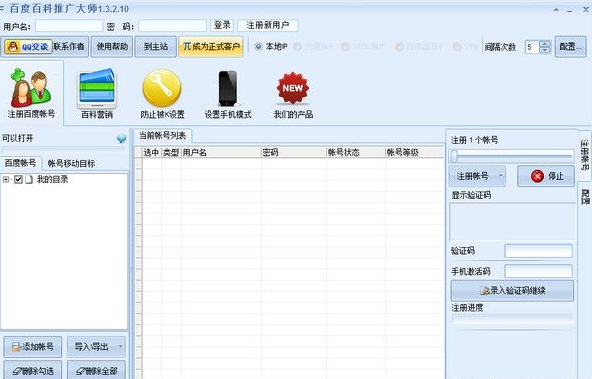This screenshot has width=592, height=379.
Task: Focus the 间隔次数 number field
Action: [x=532, y=47]
